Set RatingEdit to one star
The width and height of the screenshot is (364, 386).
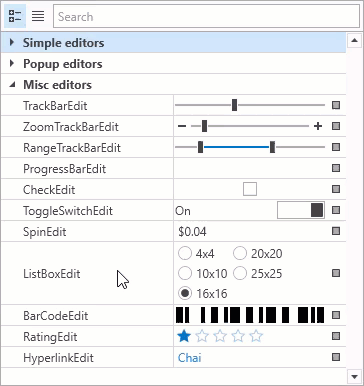click(184, 336)
